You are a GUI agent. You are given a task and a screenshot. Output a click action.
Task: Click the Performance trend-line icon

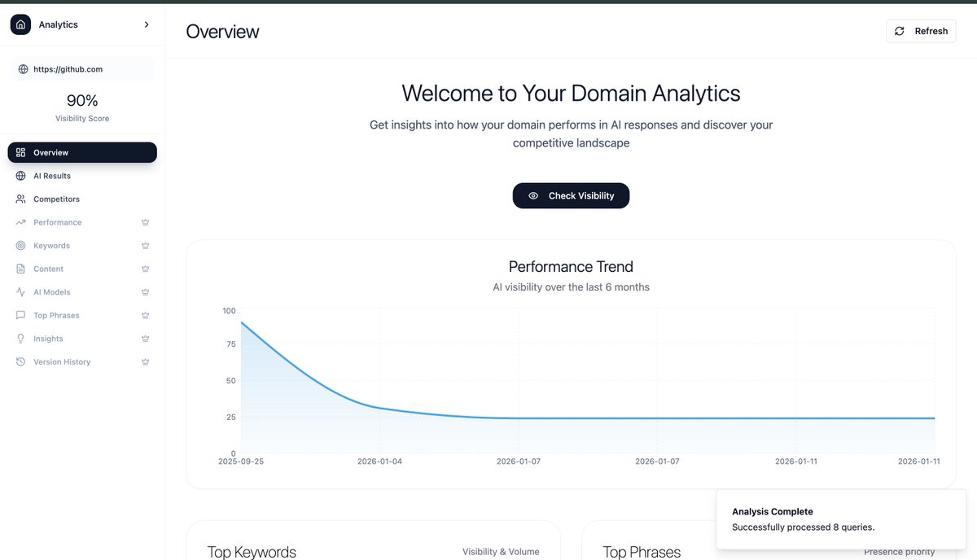[x=20, y=221]
